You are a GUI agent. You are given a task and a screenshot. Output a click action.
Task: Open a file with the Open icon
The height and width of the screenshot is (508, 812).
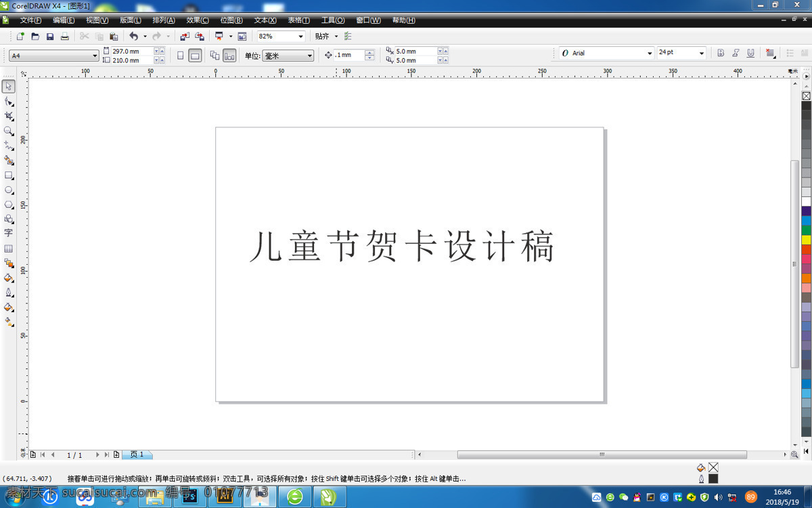tap(35, 37)
